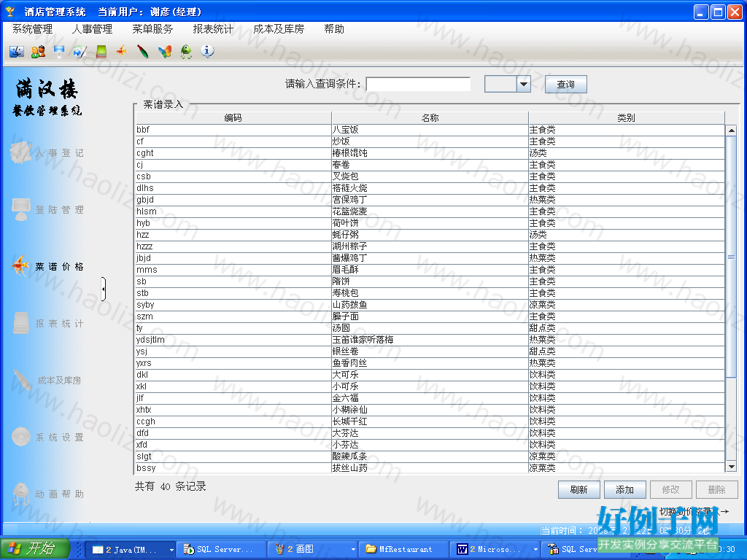Click the 修改 button
Image resolution: width=747 pixels, height=560 pixels.
tap(671, 489)
